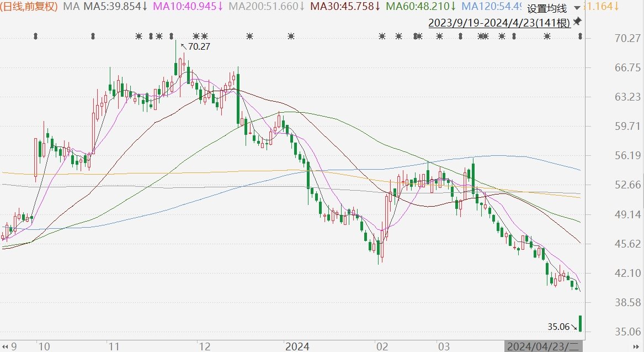The image size is (644, 352).
Task: Open the dropdown arrow next to 设置均线
Action: tap(577, 8)
